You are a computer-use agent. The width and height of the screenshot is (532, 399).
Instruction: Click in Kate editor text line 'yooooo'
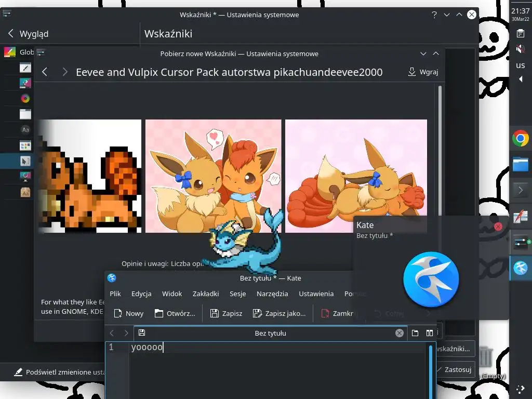pyautogui.click(x=147, y=347)
